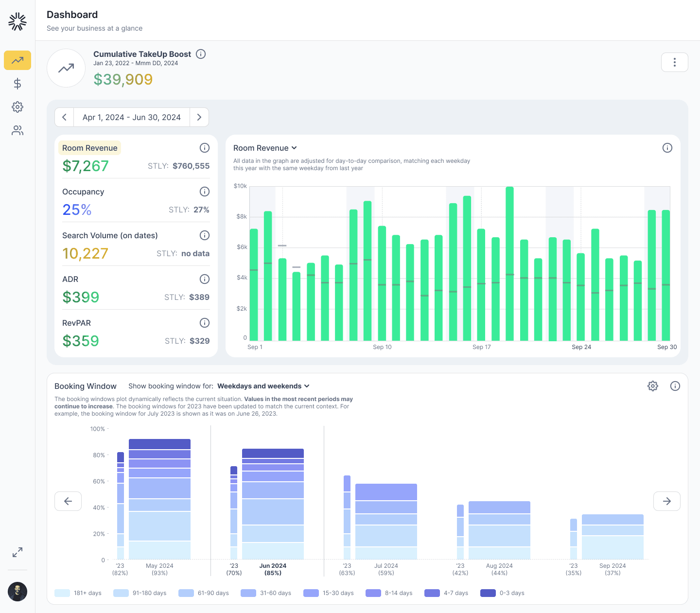Open the three-dot more options menu
The width and height of the screenshot is (700, 613).
click(674, 62)
